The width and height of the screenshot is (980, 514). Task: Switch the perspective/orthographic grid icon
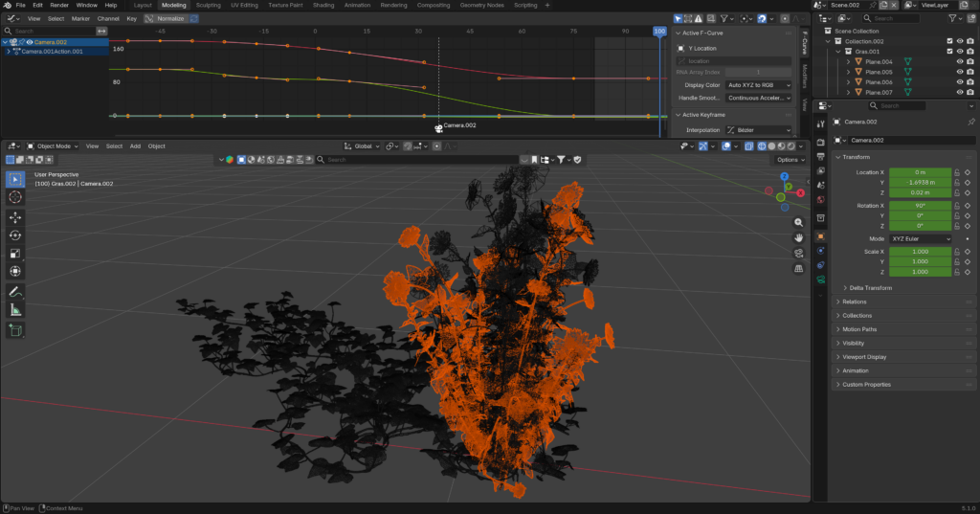(799, 268)
